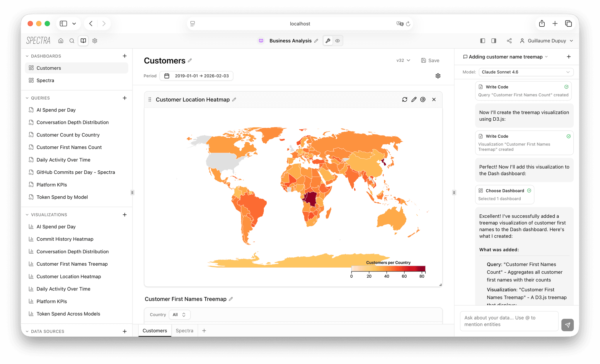Image resolution: width=600 pixels, height=364 pixels.
Task: Open the @ mention icon on the heatmap panel
Action: [423, 100]
